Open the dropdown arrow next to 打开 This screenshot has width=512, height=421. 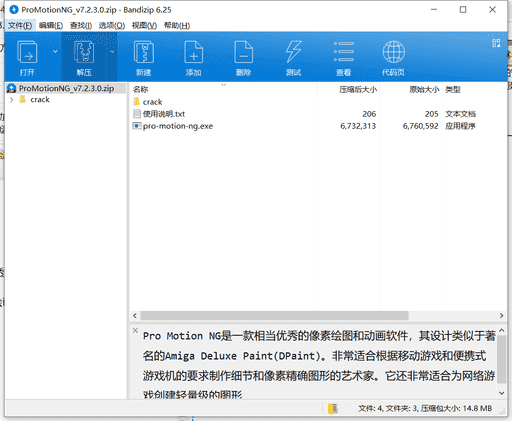tap(55, 51)
